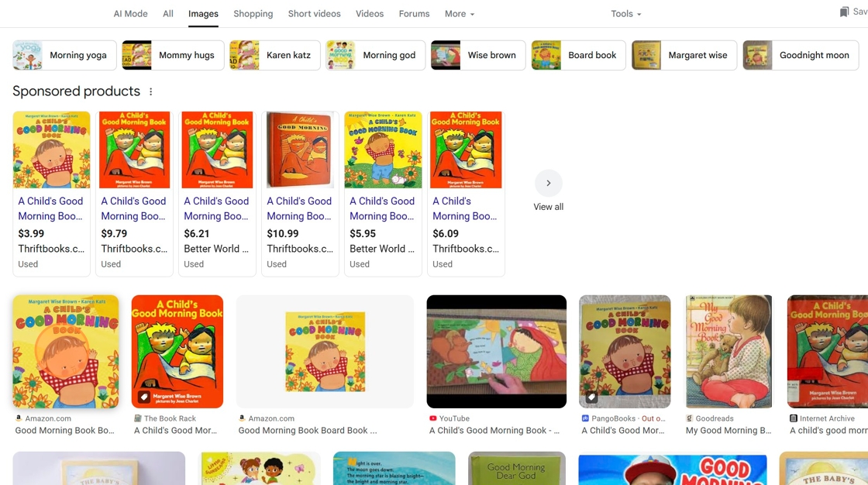Open My Good Morning Book image result
Image resolution: width=868 pixels, height=485 pixels.
point(728,352)
